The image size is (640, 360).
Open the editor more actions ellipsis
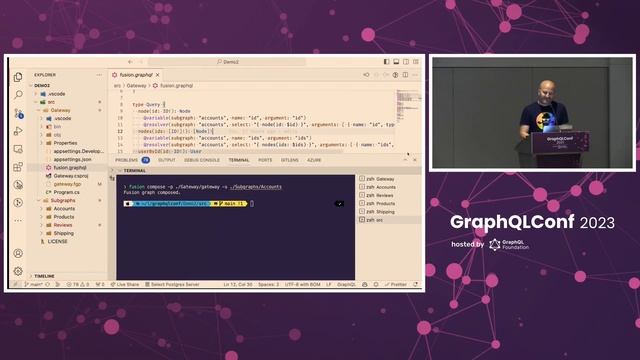[x=415, y=75]
